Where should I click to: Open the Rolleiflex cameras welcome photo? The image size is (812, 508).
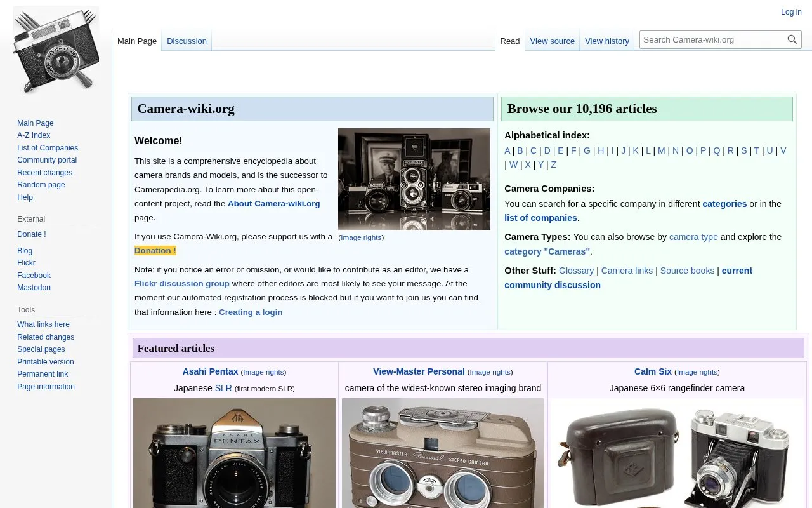coord(414,179)
